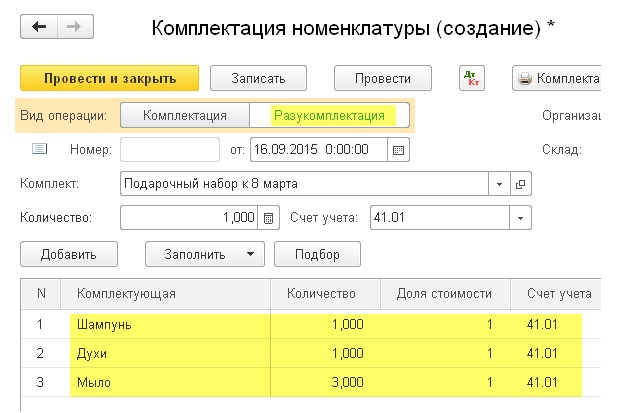Click the Провести button

383,78
